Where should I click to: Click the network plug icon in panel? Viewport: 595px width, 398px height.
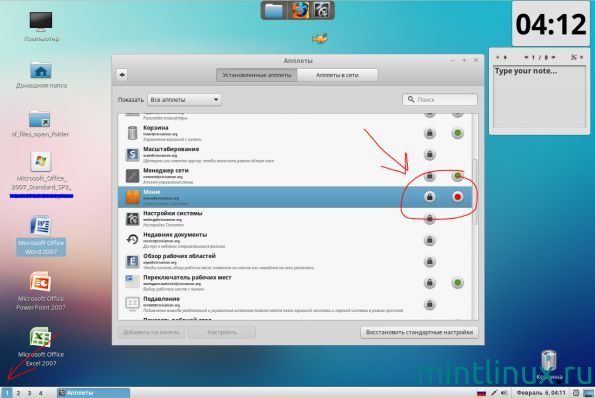click(493, 393)
